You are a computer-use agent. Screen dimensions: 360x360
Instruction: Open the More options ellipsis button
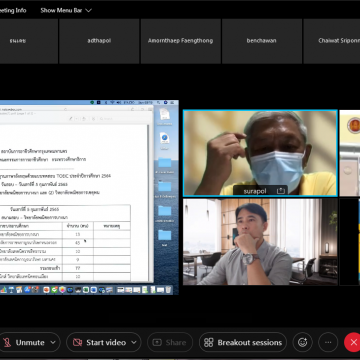click(x=328, y=342)
